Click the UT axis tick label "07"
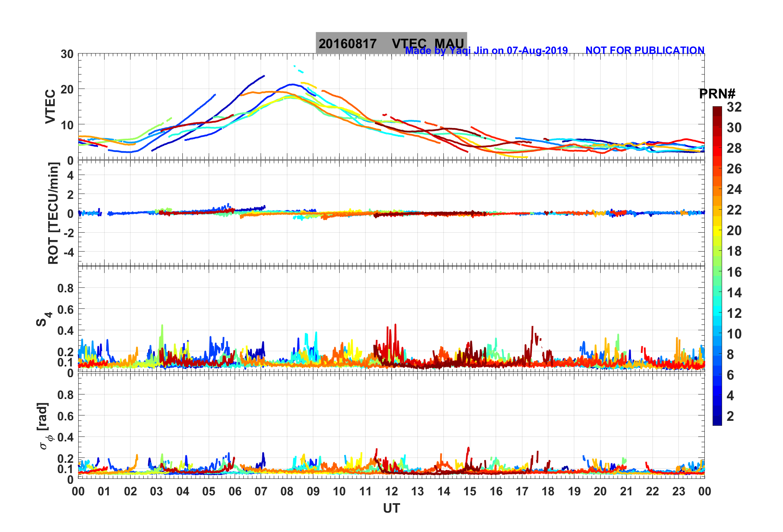Image resolution: width=783 pixels, height=532 pixels. coord(261,491)
